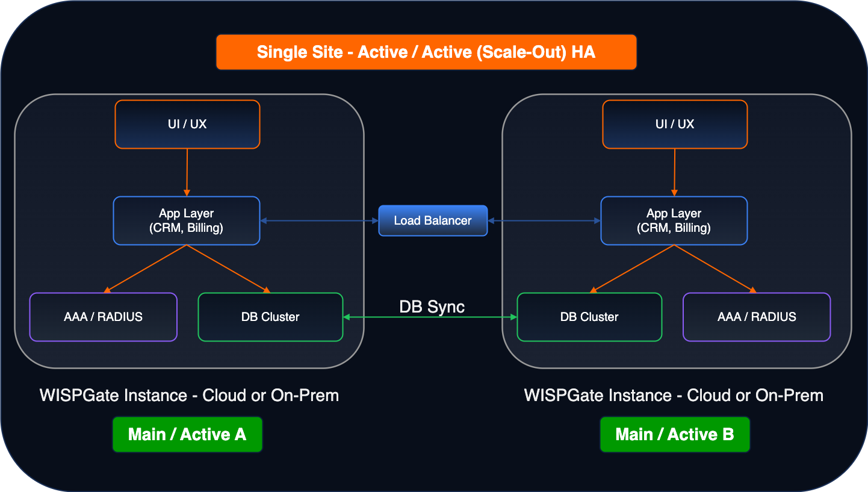Click WISPGate Instance caption above Main / Active B
The height and width of the screenshot is (492, 868).
click(x=674, y=395)
